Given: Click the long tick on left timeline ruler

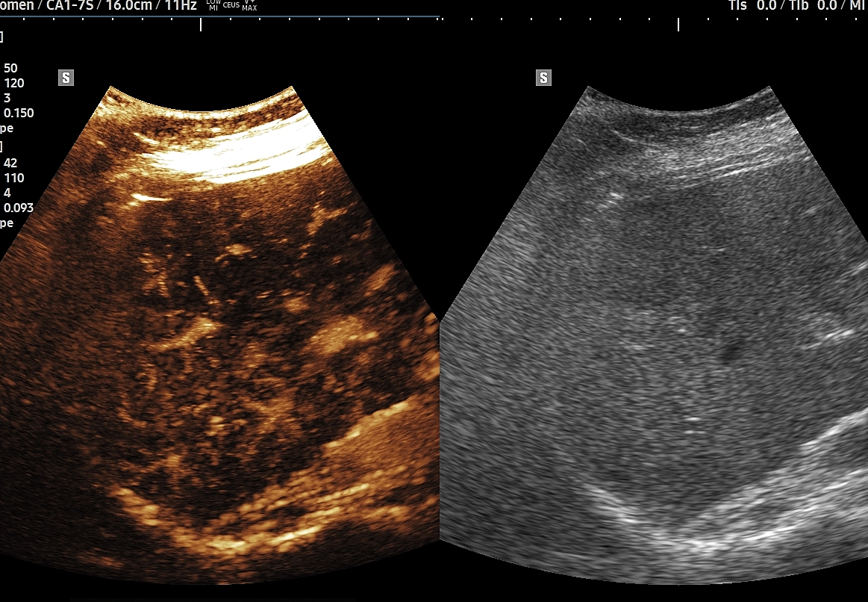Looking at the screenshot, I should (200, 25).
